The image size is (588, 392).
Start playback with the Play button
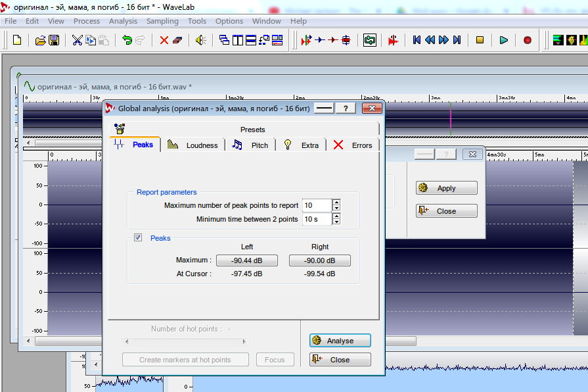tap(503, 40)
